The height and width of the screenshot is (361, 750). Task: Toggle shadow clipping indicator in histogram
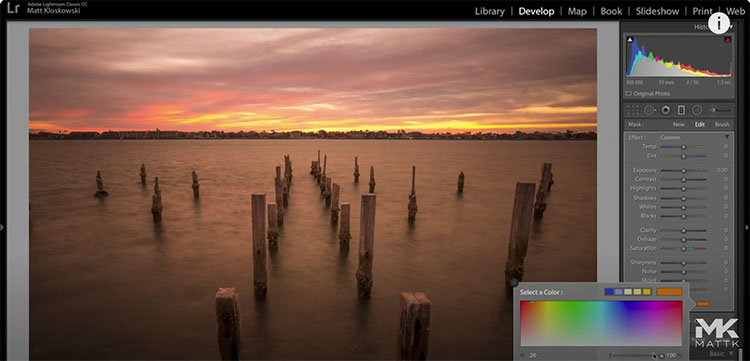(x=630, y=40)
